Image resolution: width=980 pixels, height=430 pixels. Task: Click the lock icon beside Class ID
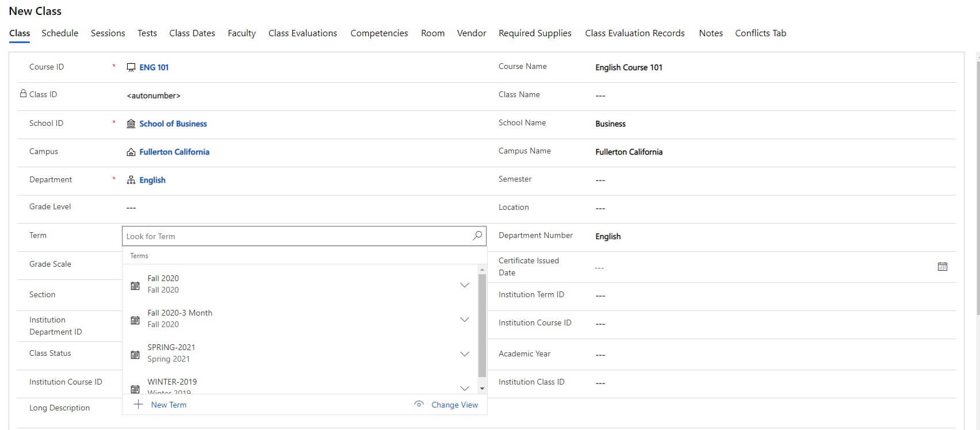[24, 93]
